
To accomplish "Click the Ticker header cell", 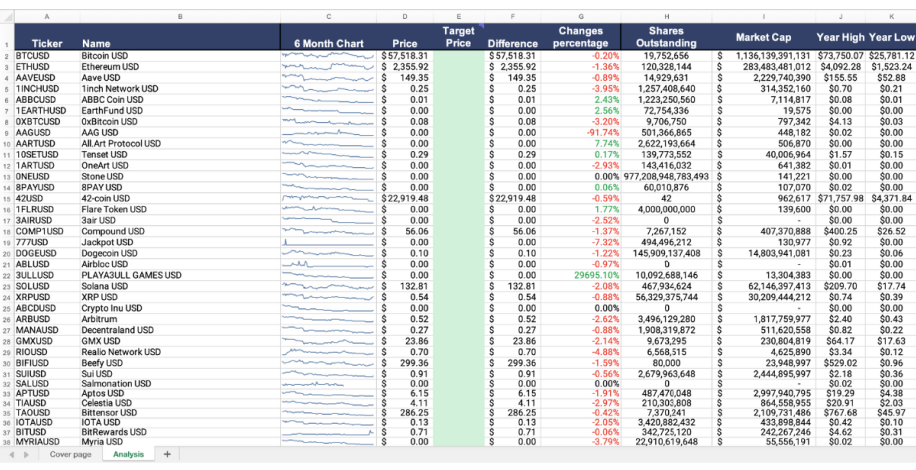I will click(46, 43).
